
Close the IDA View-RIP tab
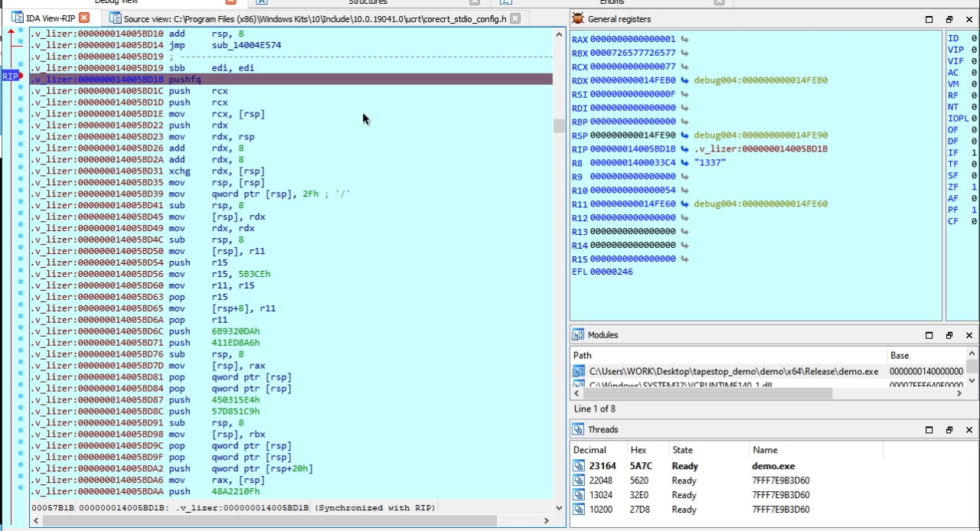84,18
